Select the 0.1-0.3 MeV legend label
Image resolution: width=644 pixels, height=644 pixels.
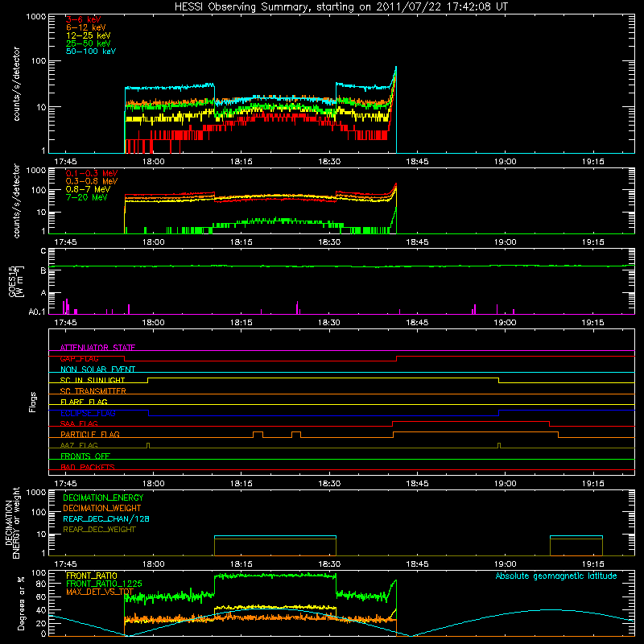click(x=92, y=174)
